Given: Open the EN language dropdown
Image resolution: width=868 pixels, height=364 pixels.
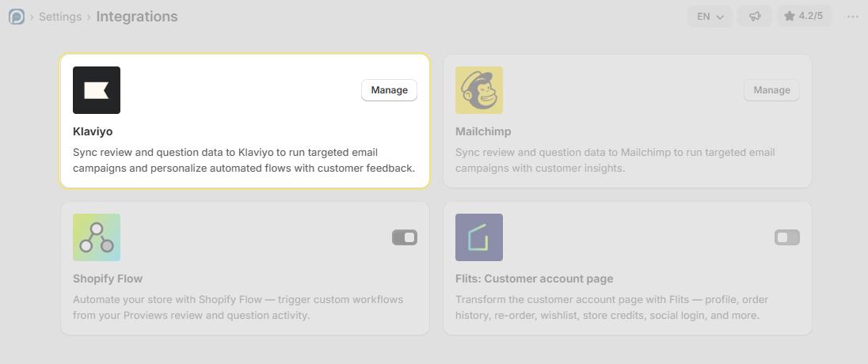Looking at the screenshot, I should coord(710,17).
